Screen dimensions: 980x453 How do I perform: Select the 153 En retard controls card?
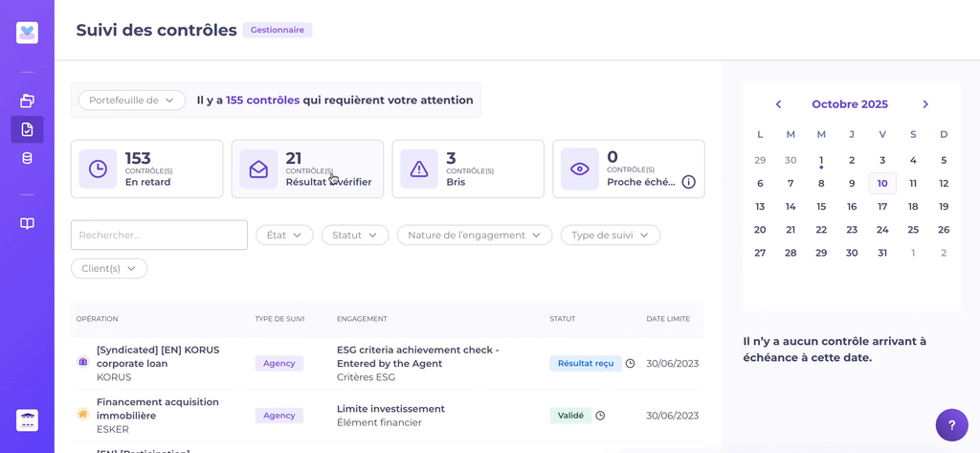point(146,170)
